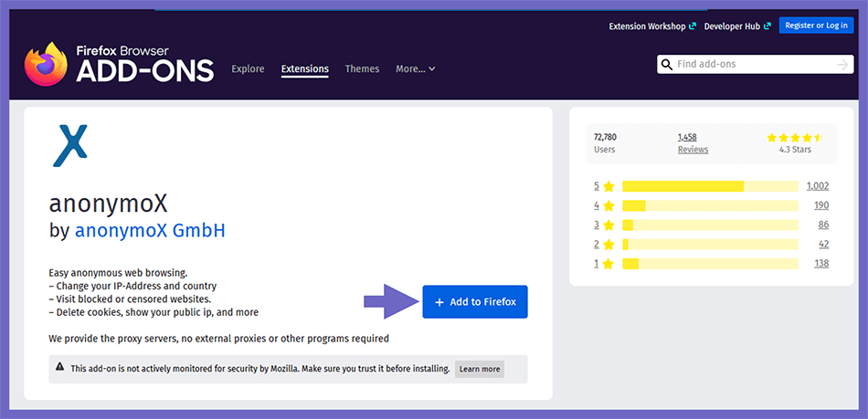This screenshot has width=868, height=419.
Task: Click the star next to 1 rating
Action: tap(609, 264)
